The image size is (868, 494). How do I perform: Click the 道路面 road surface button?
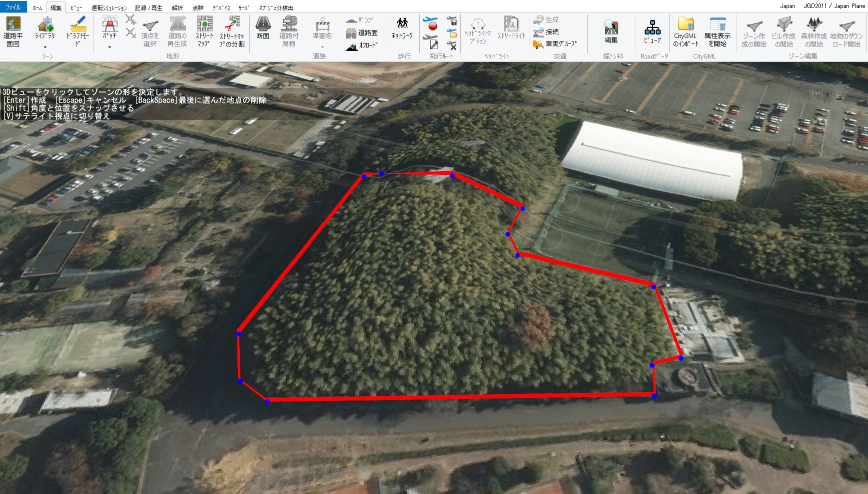point(362,33)
